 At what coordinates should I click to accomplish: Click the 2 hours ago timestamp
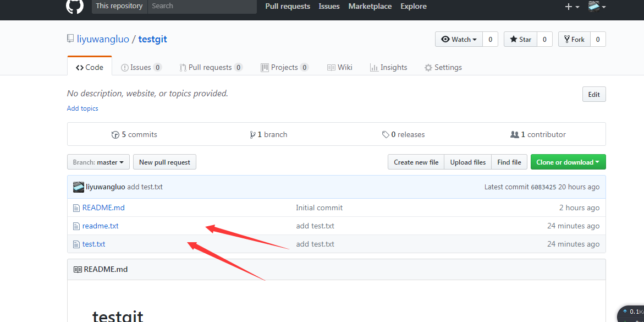[579, 208]
